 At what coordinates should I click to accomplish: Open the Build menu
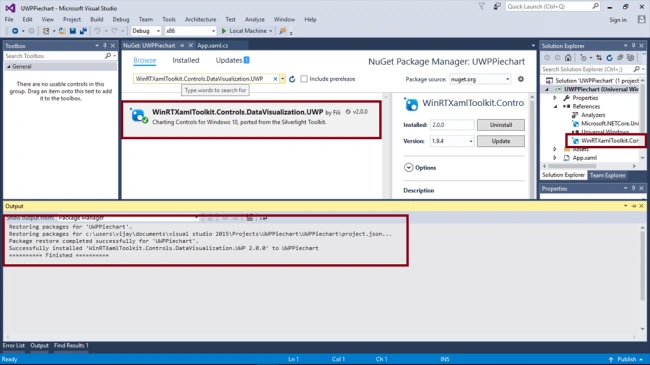click(97, 19)
